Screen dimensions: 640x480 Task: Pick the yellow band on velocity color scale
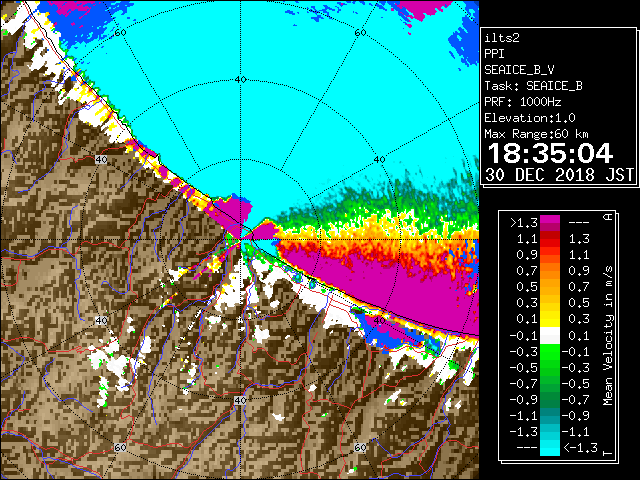pyautogui.click(x=550, y=319)
